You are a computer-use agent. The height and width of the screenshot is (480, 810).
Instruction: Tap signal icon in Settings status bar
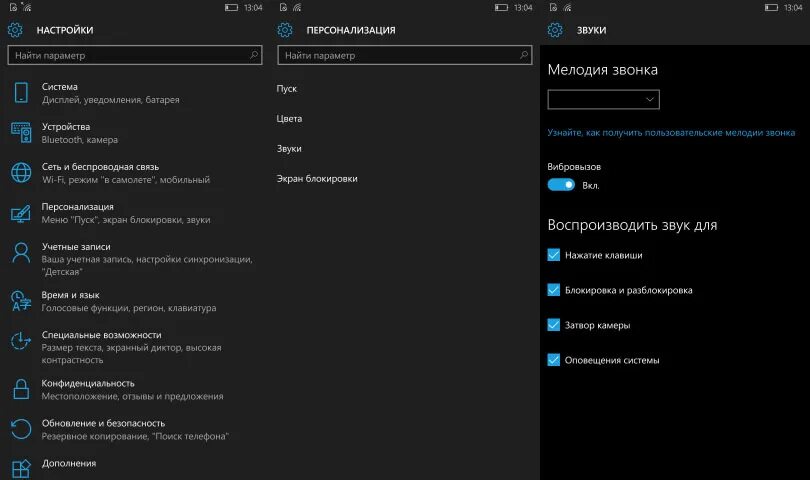27,7
